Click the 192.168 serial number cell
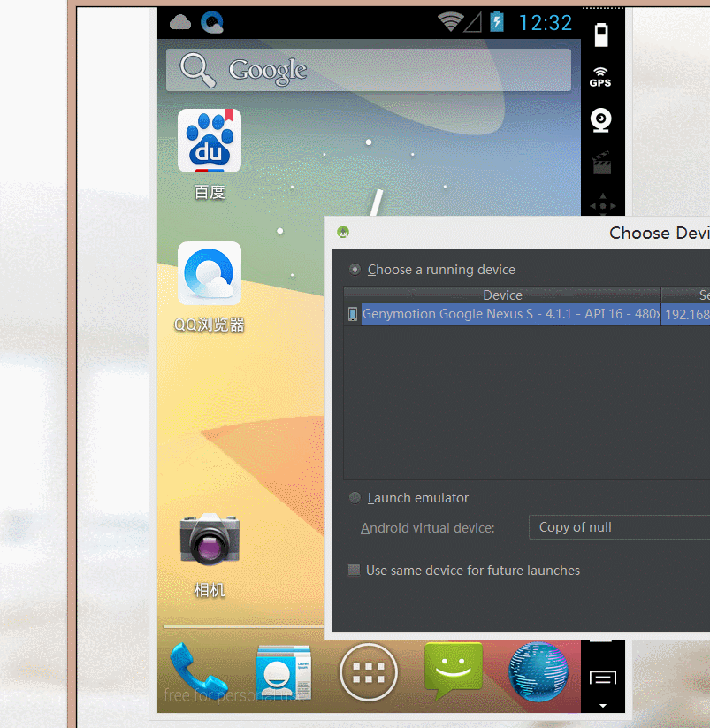The height and width of the screenshot is (728, 710). point(686,314)
